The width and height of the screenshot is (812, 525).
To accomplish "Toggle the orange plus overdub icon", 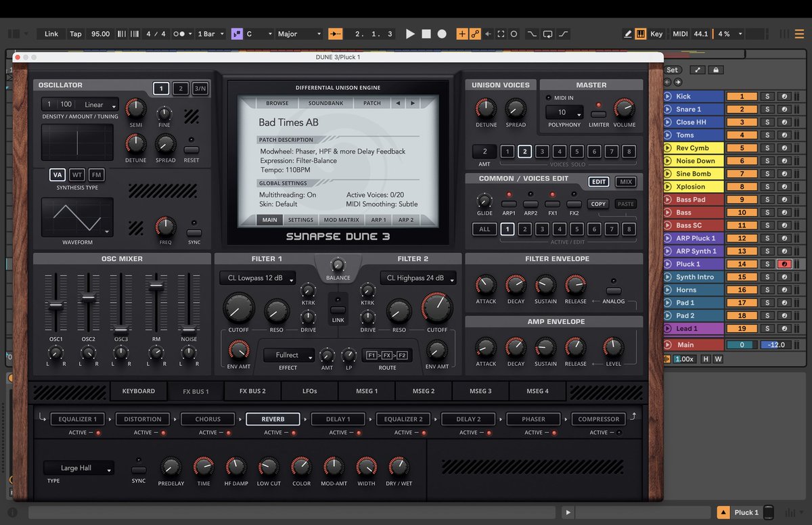I will pos(462,34).
